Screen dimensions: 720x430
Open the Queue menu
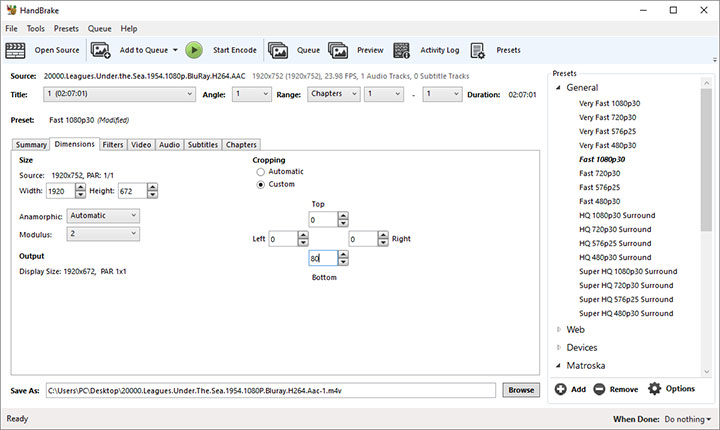click(100, 28)
